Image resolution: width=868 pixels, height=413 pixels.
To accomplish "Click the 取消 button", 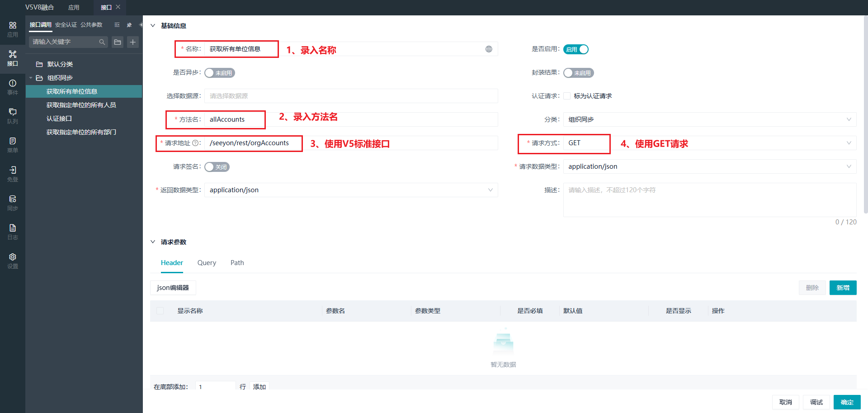I will click(x=786, y=402).
